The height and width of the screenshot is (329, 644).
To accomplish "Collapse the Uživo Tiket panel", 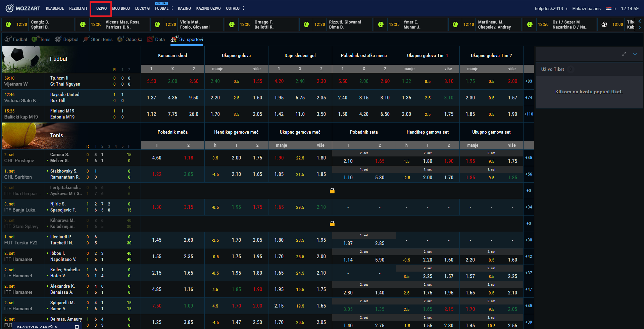I will coord(635,54).
